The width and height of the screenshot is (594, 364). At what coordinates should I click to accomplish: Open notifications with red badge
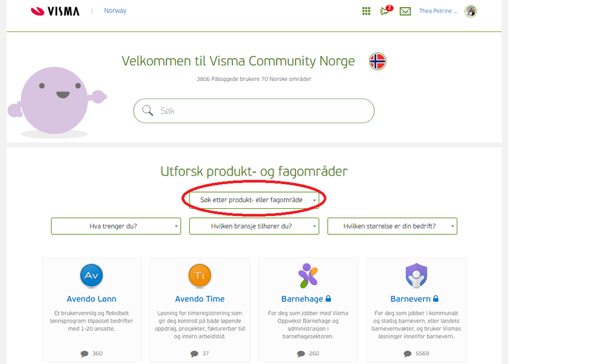tap(386, 11)
